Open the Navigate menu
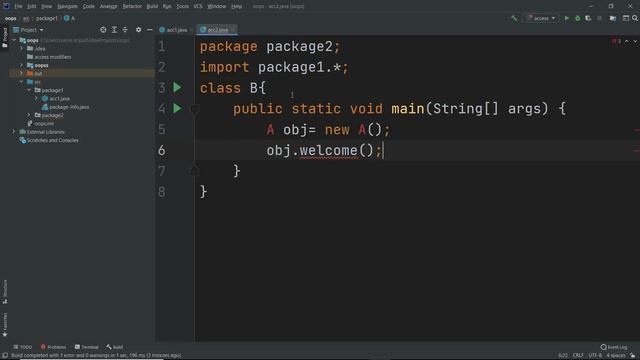640x360 pixels. tap(67, 7)
